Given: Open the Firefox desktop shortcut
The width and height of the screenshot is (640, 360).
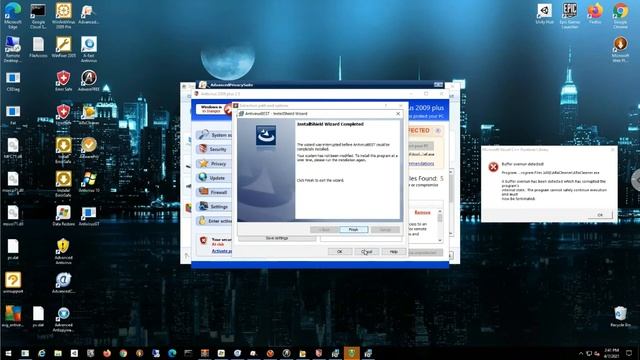Looking at the screenshot, I should pos(595,13).
